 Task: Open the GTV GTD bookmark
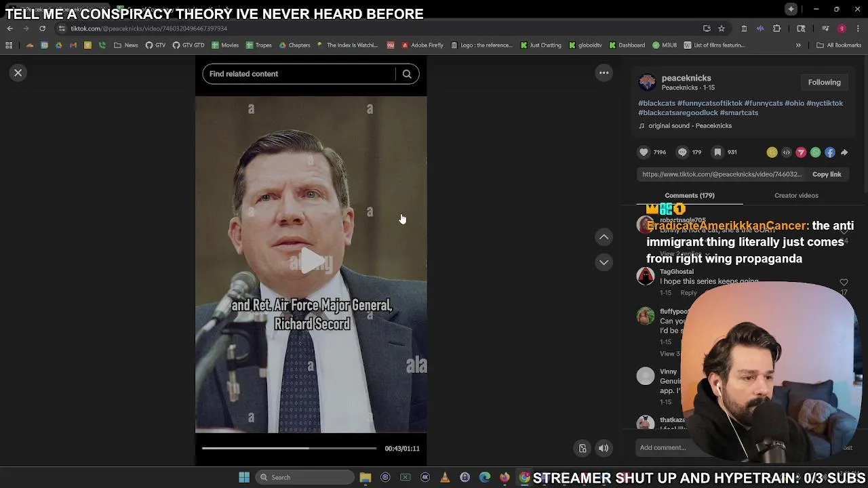point(188,45)
